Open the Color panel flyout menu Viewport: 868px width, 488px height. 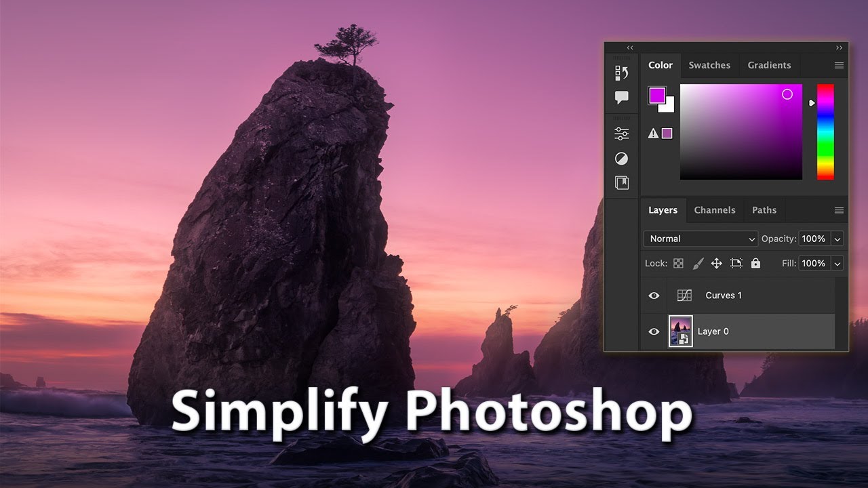(840, 65)
